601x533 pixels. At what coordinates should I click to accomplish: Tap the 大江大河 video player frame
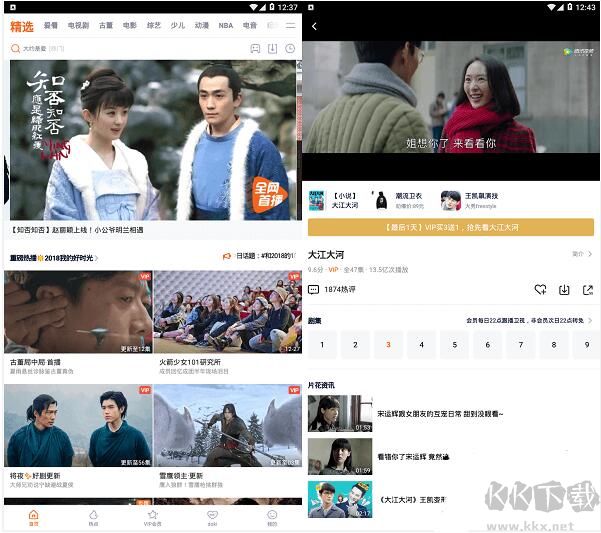coord(451,97)
